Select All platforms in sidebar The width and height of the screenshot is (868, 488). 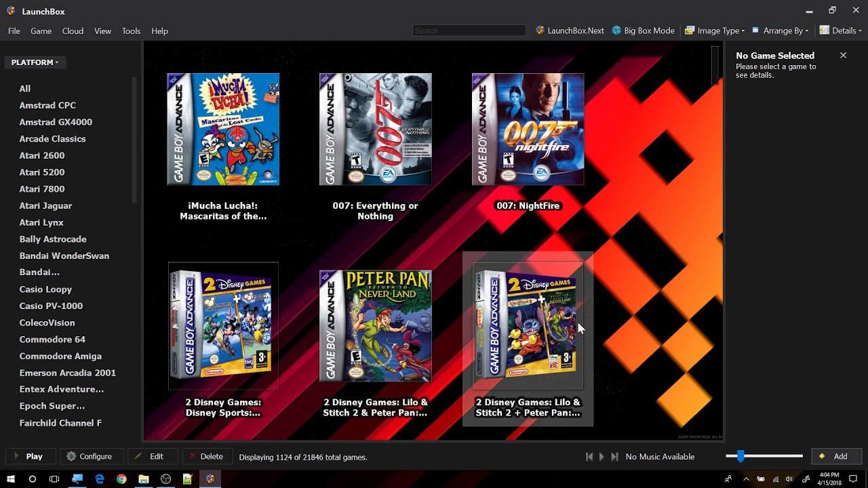click(x=25, y=89)
